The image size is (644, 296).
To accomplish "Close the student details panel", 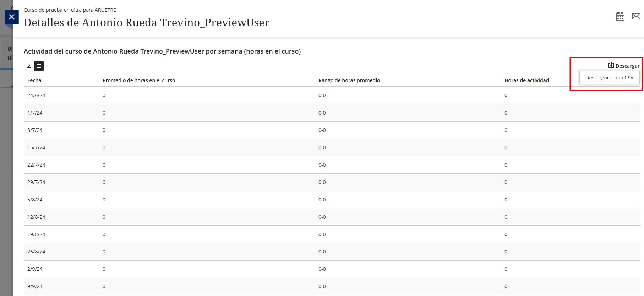I will pos(12,17).
